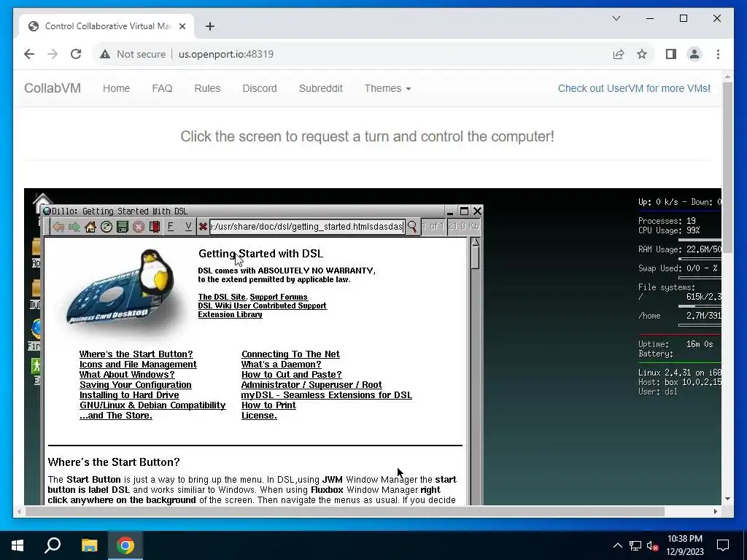This screenshot has height=560, width=747.
Task: Open the Rules nav item
Action: (207, 88)
